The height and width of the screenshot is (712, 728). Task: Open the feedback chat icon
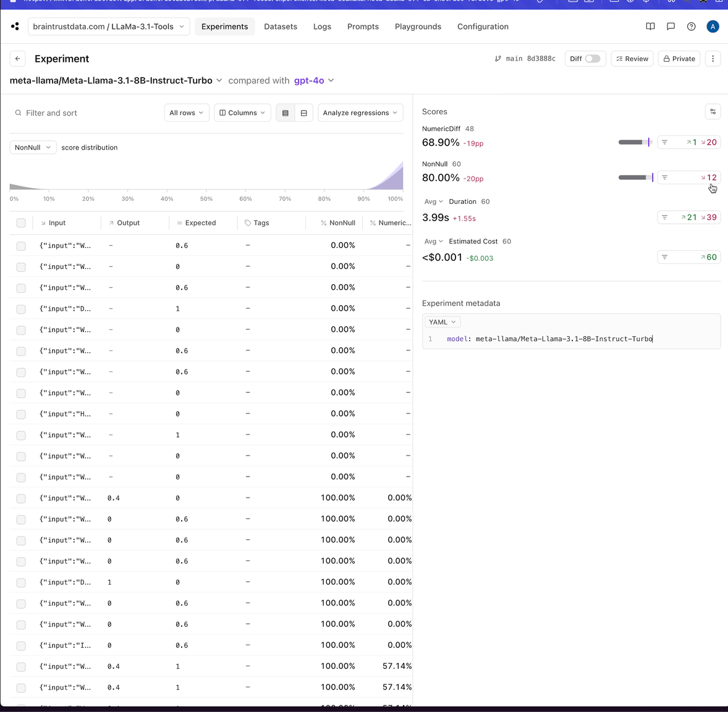click(671, 27)
